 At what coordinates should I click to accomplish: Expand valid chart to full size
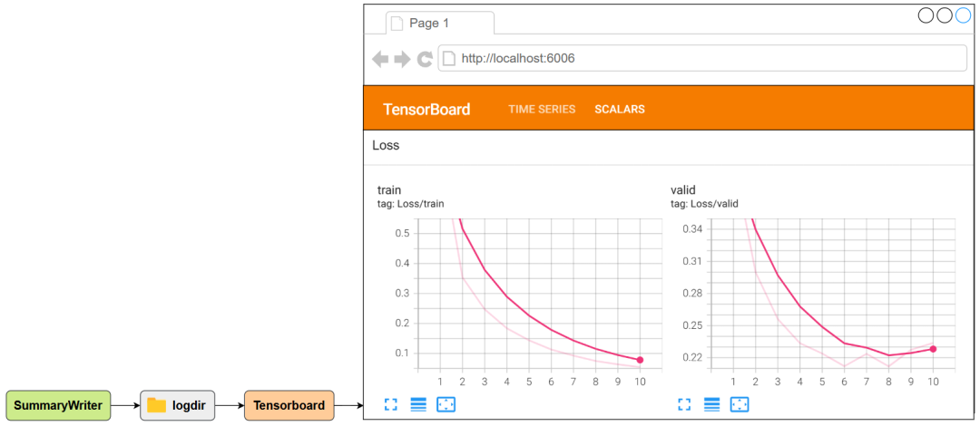point(684,405)
